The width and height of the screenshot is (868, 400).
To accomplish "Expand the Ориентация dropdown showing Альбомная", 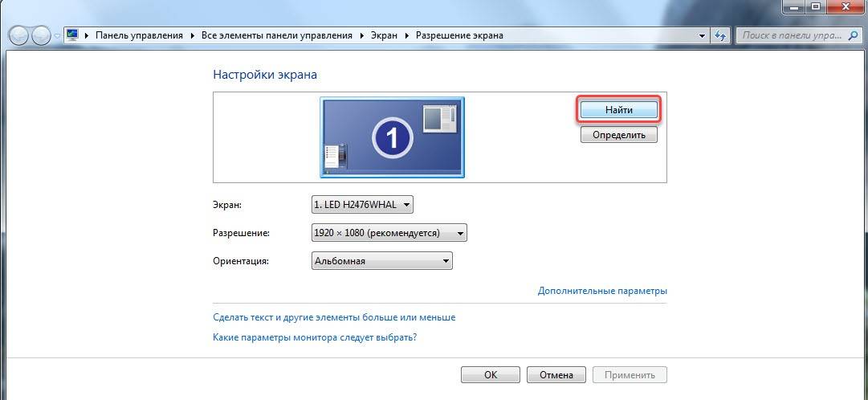I will 381,261.
